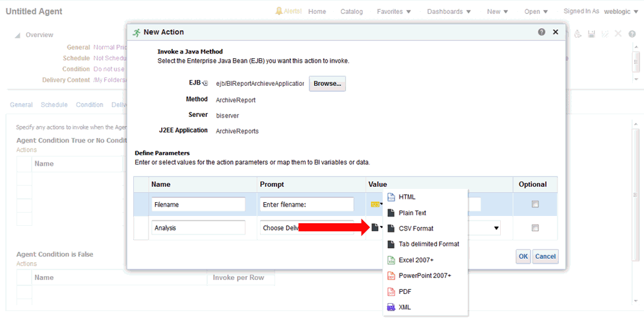Go to the Home link

click(x=317, y=11)
